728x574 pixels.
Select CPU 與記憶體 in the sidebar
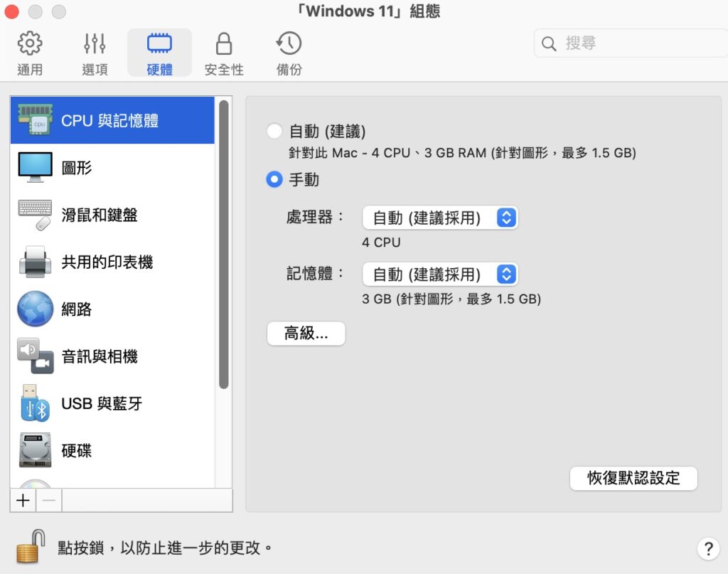coord(112,120)
